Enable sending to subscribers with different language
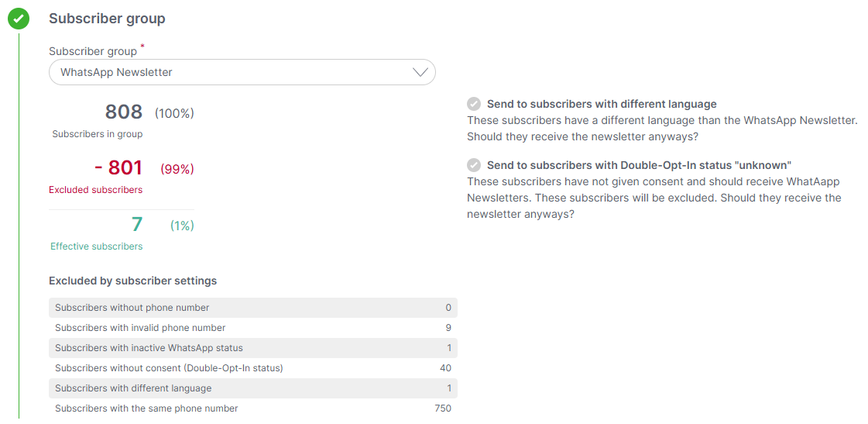 click(x=474, y=104)
